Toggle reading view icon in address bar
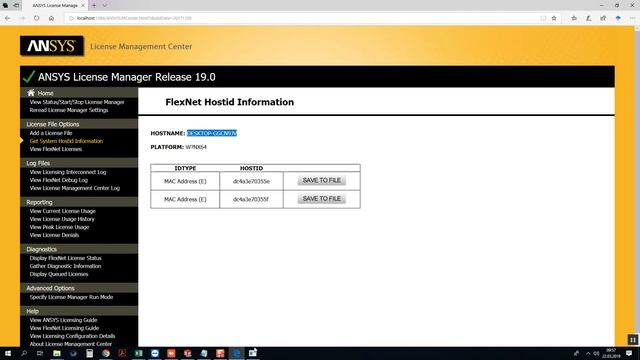This screenshot has width=640, height=360. [543, 18]
